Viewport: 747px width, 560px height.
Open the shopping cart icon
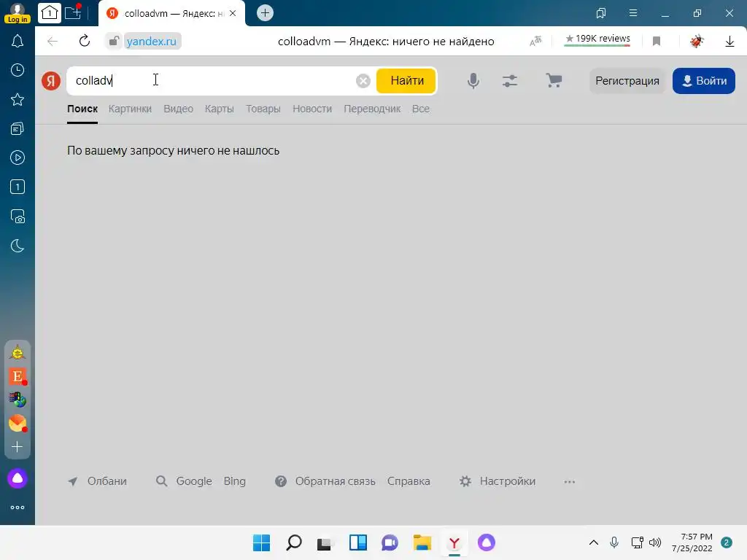pos(554,80)
